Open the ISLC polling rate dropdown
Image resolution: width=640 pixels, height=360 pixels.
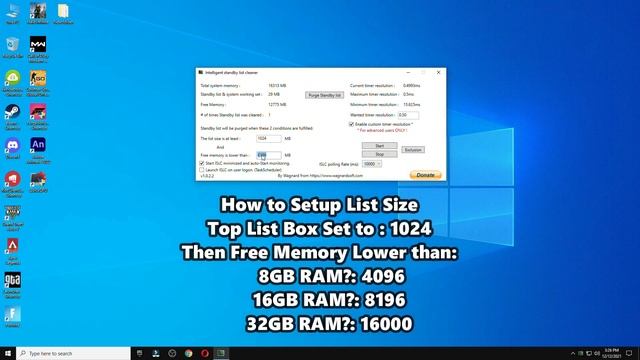tap(372, 164)
